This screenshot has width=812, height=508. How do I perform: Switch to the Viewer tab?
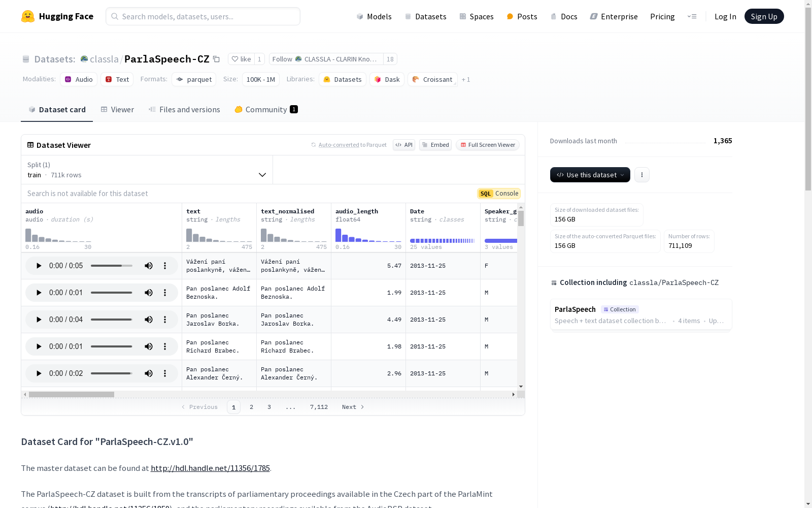(x=117, y=110)
